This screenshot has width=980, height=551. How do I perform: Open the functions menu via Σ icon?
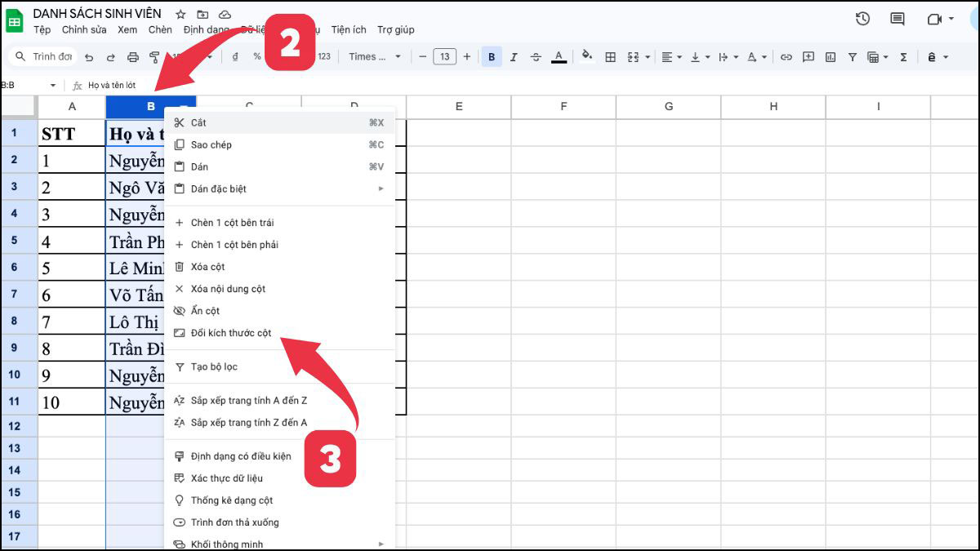click(x=903, y=57)
